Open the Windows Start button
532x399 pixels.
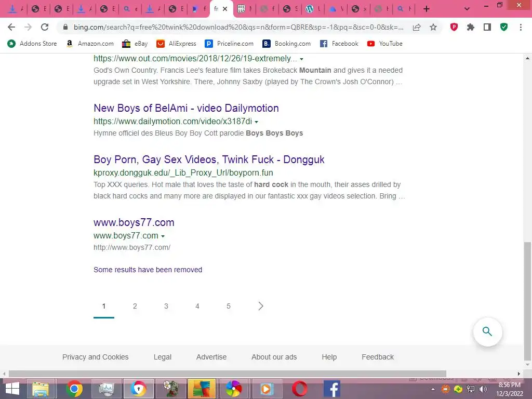point(12,389)
